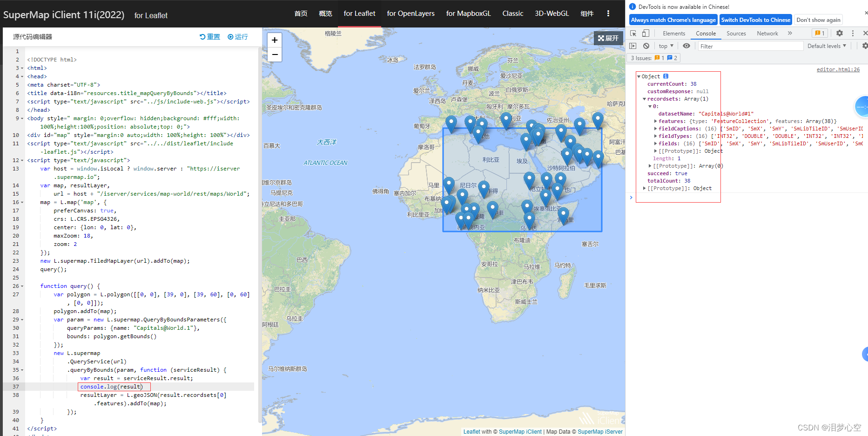The width and height of the screenshot is (868, 436).
Task: Fold the body tag at line 9
Action: 22,118
